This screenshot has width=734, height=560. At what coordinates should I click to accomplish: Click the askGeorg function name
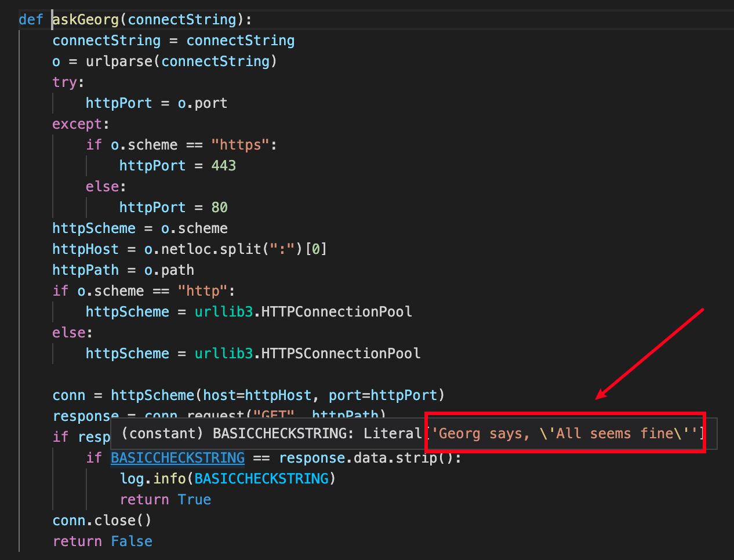pyautogui.click(x=85, y=20)
